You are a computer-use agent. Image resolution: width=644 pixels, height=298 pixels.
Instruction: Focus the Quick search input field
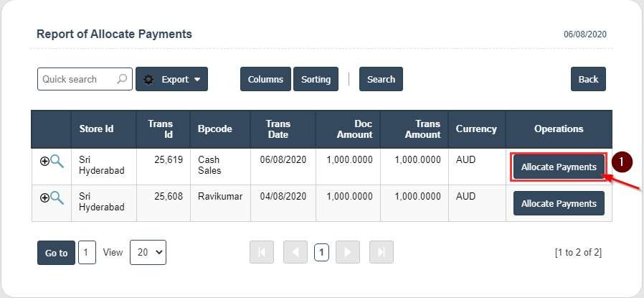pos(76,79)
